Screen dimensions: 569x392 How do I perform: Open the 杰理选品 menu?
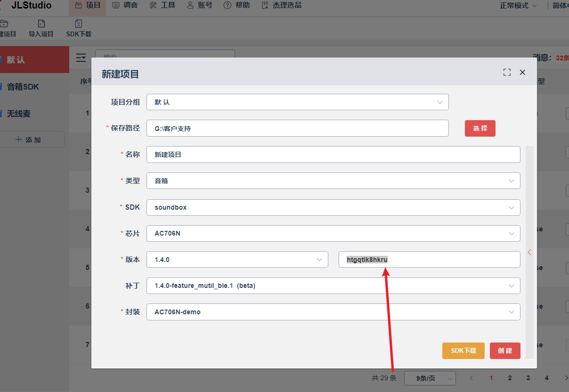281,6
